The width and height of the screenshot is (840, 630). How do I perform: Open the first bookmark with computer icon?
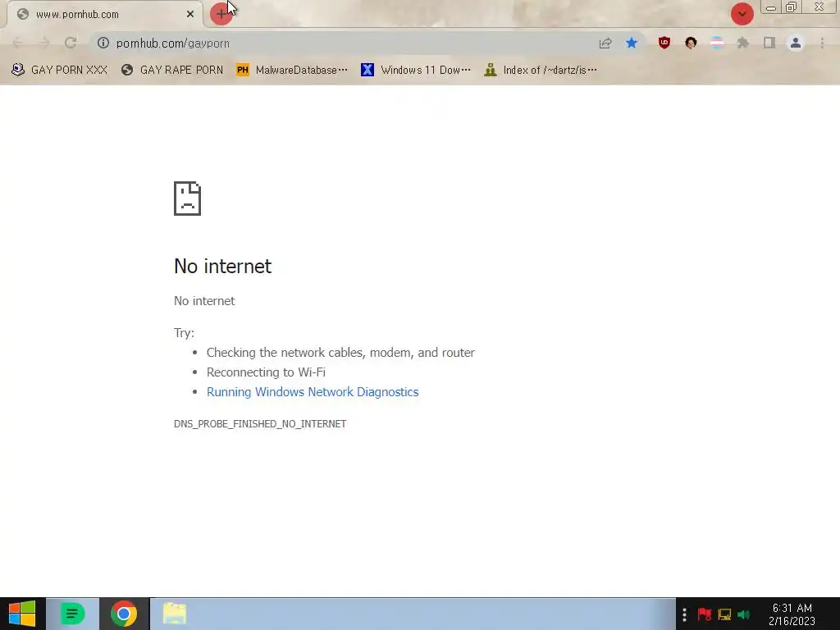point(59,70)
